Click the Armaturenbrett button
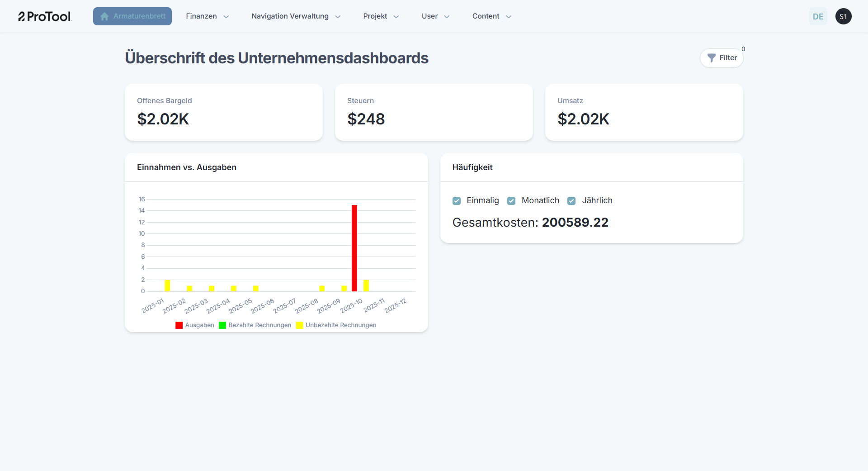The image size is (868, 471). tap(132, 16)
